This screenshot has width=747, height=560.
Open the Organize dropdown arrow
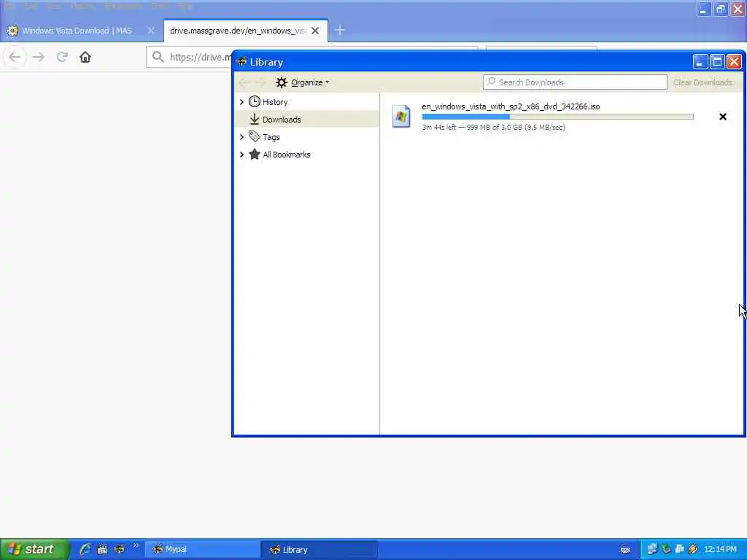(327, 82)
